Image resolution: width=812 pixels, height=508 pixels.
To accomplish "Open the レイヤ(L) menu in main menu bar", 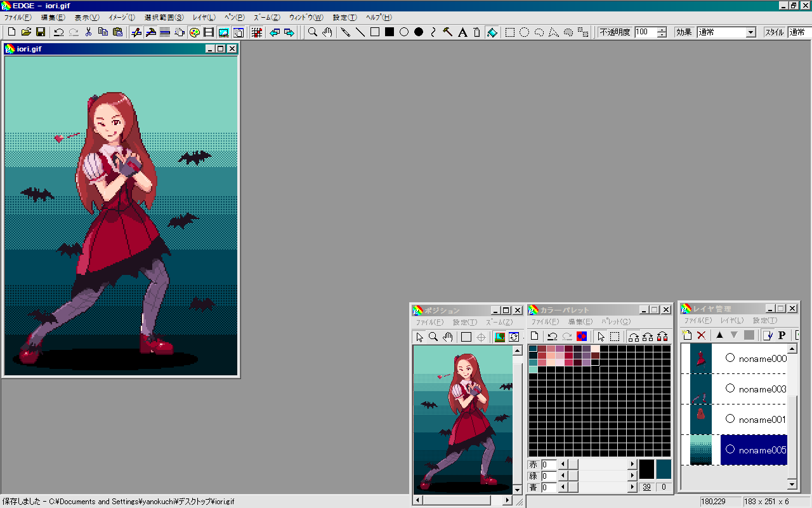I will [x=204, y=17].
